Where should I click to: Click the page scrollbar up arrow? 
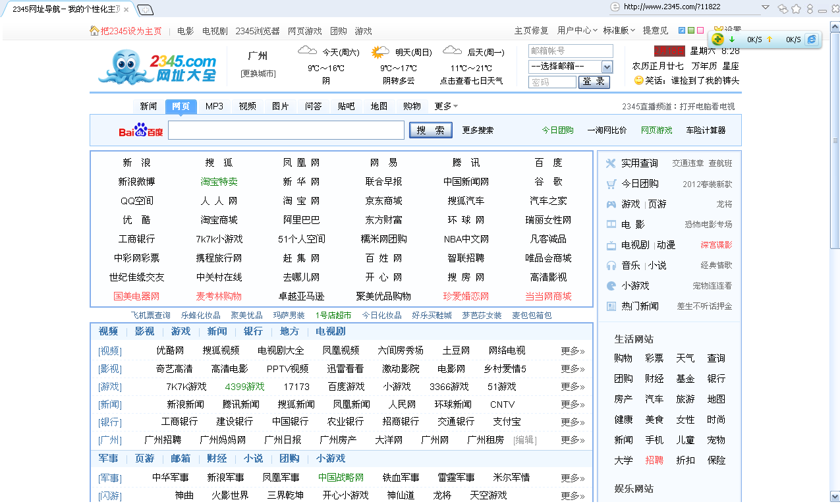835,26
